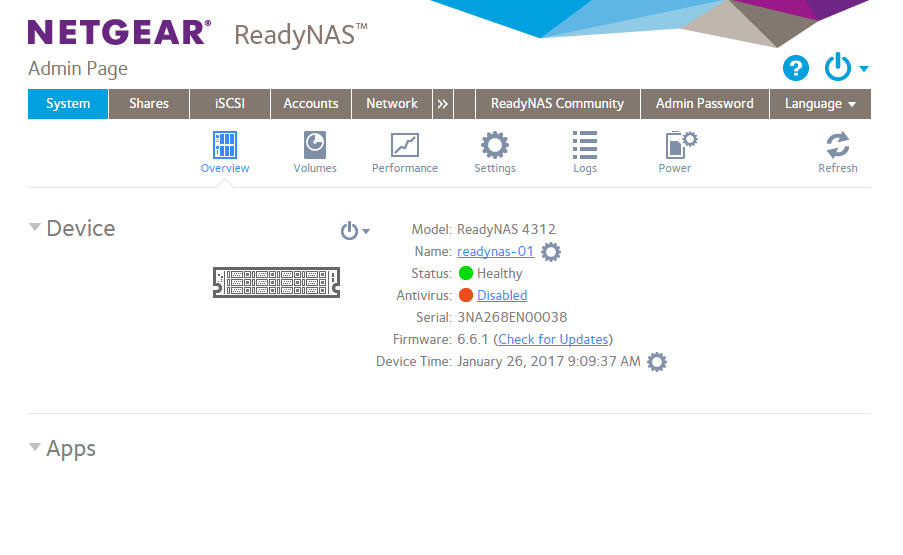Switch to the iSCSI tab
The height and width of the screenshot is (555, 903).
pyautogui.click(x=230, y=104)
